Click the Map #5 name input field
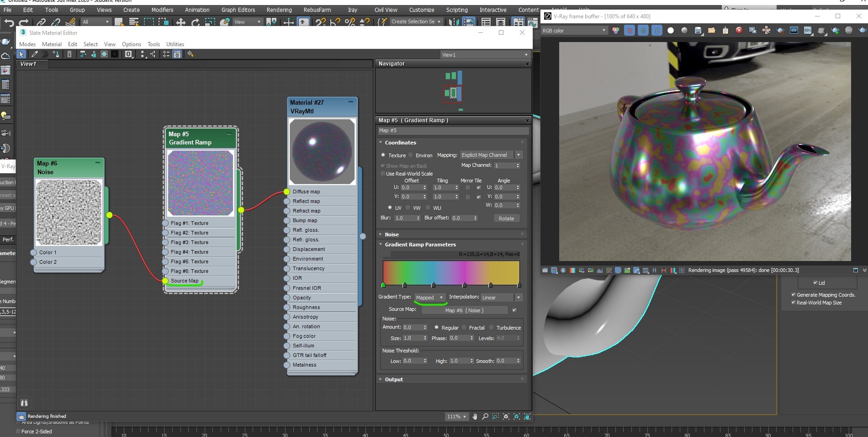 [x=452, y=131]
